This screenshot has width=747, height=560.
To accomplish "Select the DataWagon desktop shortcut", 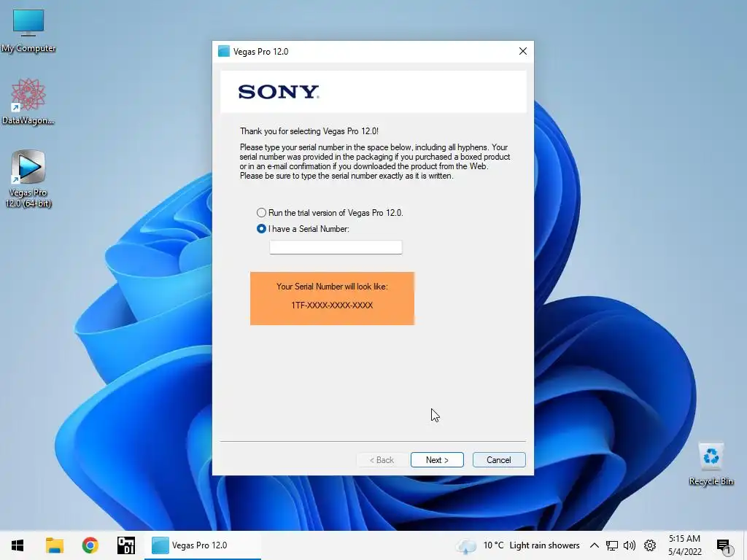I will tap(28, 102).
